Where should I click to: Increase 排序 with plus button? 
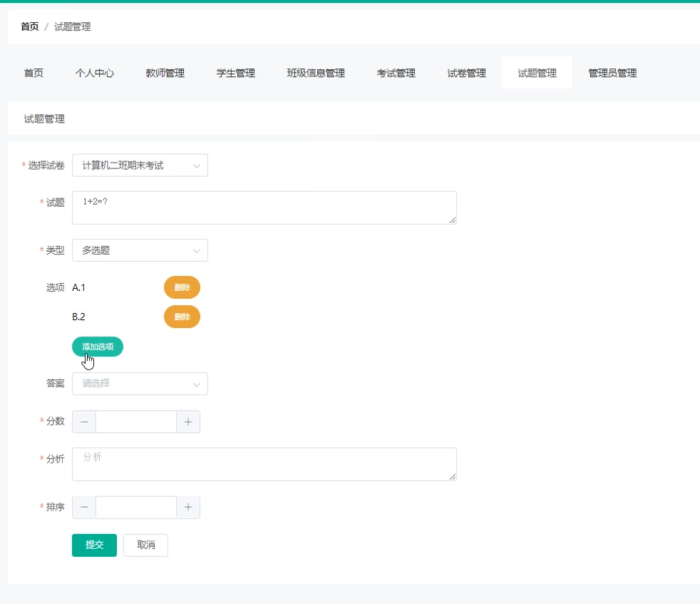click(x=188, y=507)
